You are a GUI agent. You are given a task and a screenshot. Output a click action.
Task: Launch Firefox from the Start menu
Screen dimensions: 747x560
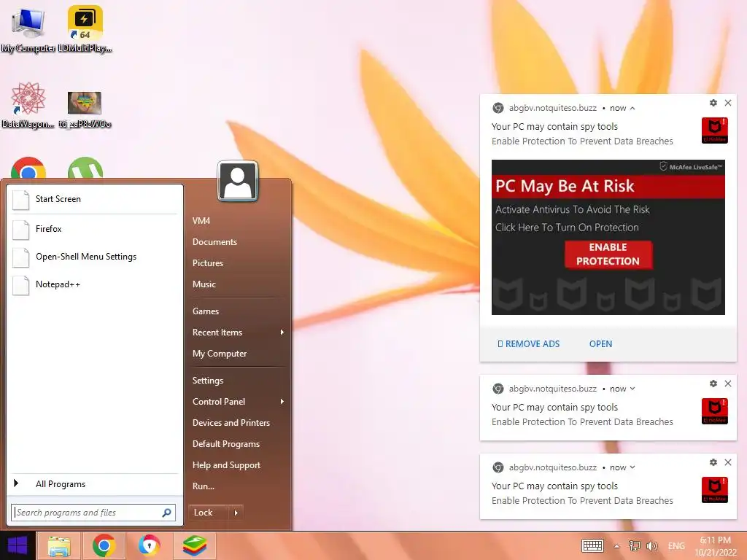pyautogui.click(x=94, y=229)
